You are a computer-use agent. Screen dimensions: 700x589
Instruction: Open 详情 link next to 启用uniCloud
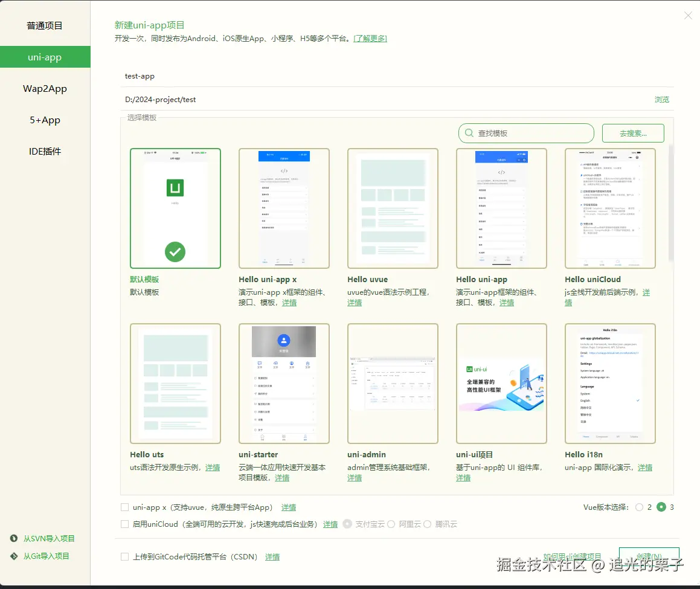[x=330, y=524]
